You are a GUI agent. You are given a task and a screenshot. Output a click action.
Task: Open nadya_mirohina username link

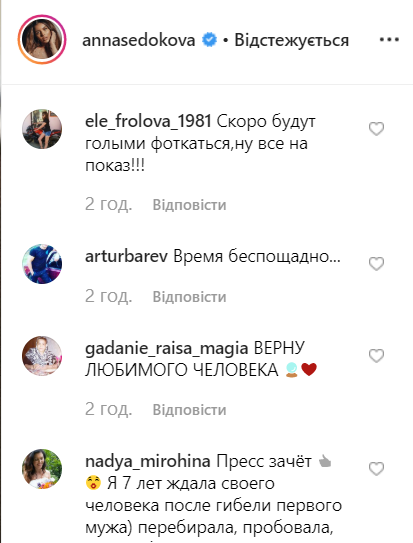point(148,462)
